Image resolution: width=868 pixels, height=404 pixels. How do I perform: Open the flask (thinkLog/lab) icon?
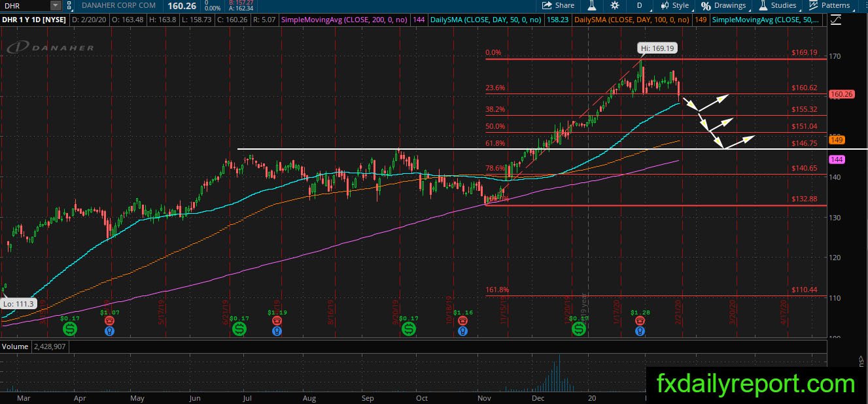(592, 5)
